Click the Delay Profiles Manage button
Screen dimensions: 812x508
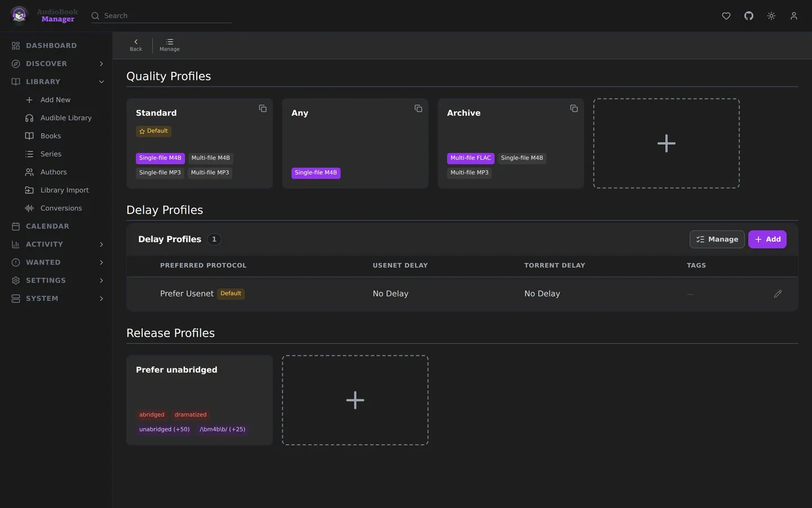pos(717,239)
